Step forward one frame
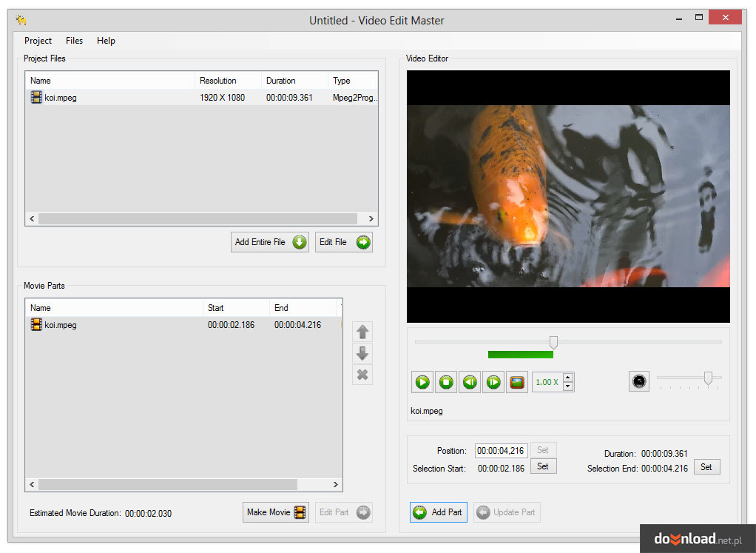The height and width of the screenshot is (553, 756). (493, 382)
